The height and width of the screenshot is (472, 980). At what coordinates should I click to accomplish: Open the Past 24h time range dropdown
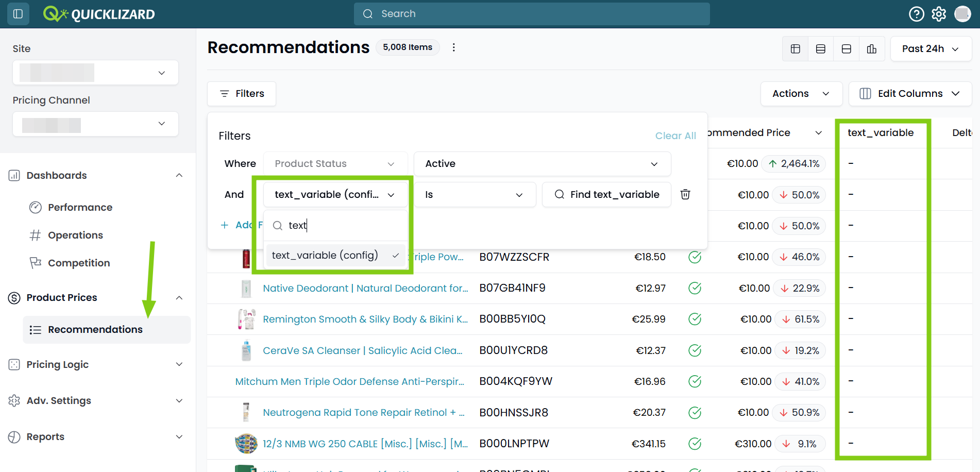click(x=931, y=49)
